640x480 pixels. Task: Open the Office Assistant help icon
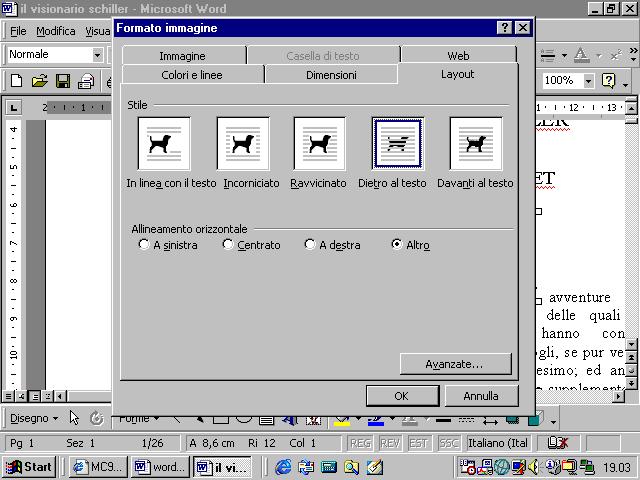[x=608, y=81]
